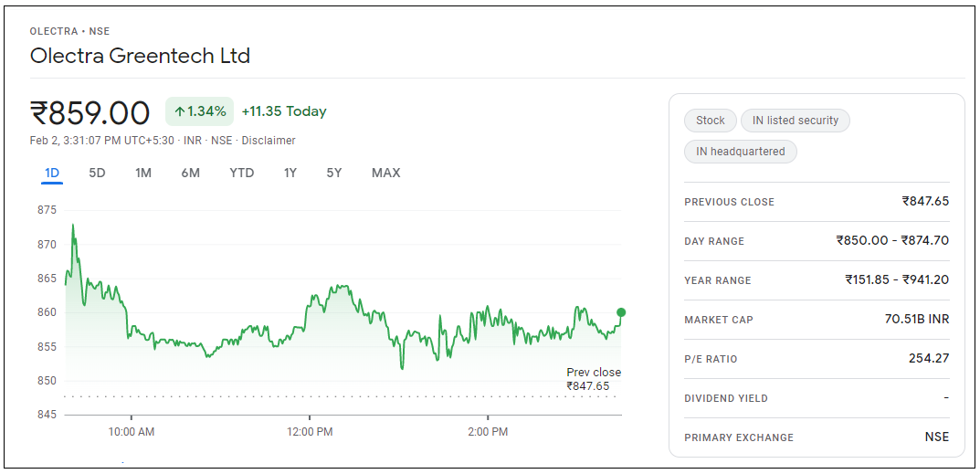
Task: Click the OLECTRA • NSE ticker label
Action: pyautogui.click(x=70, y=31)
